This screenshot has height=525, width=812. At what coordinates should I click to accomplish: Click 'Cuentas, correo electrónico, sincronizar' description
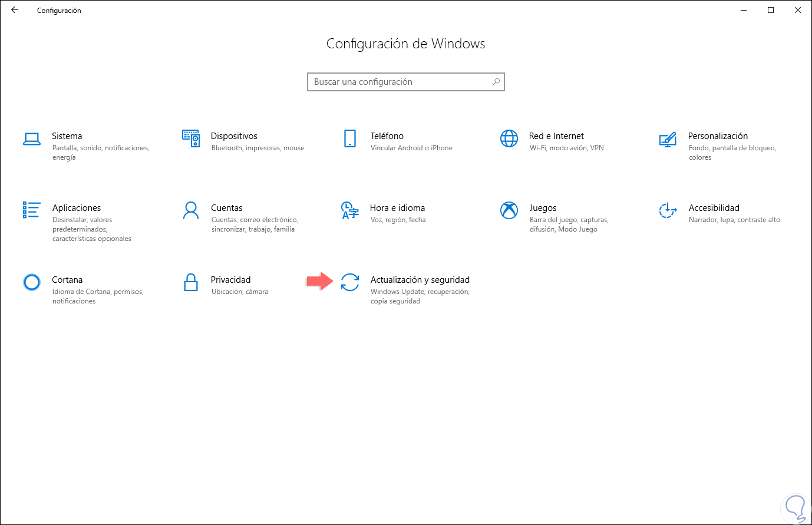[255, 224]
